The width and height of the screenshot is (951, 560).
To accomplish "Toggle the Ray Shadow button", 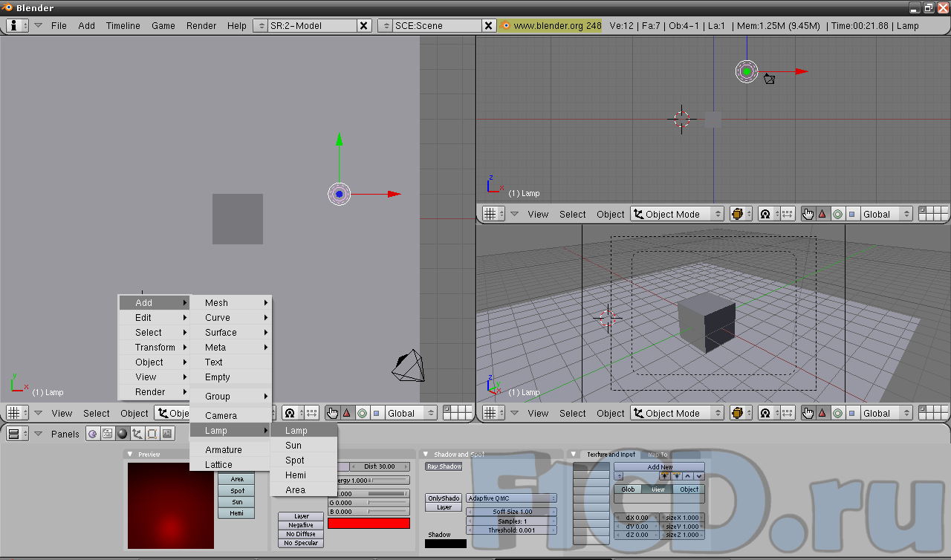I will point(444,466).
